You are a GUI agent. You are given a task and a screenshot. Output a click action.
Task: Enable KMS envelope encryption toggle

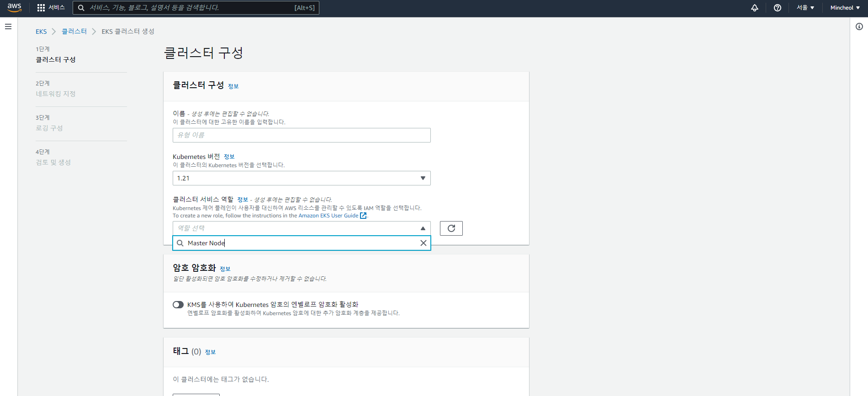178,305
